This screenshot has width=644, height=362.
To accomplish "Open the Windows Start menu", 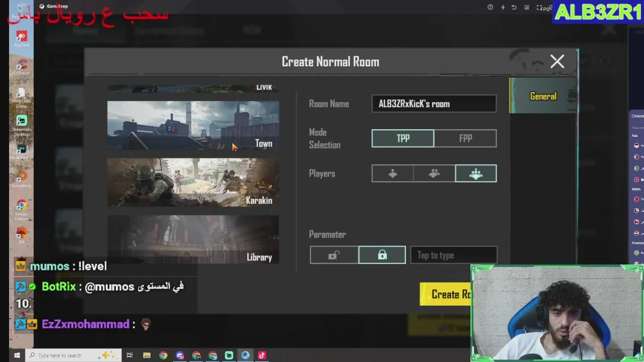I will [x=17, y=355].
